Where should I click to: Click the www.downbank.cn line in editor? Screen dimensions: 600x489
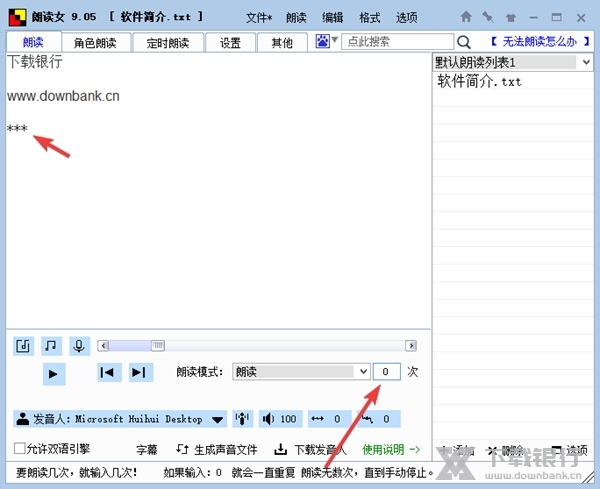point(63,96)
